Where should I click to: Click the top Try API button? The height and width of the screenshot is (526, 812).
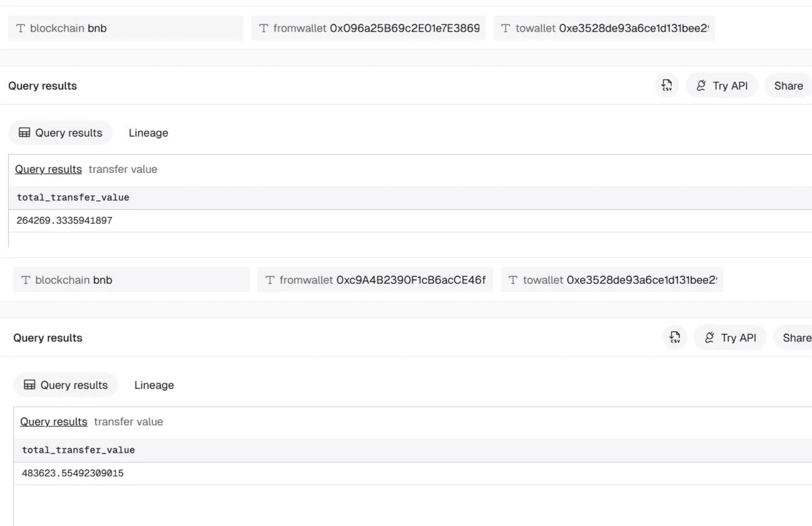(722, 86)
